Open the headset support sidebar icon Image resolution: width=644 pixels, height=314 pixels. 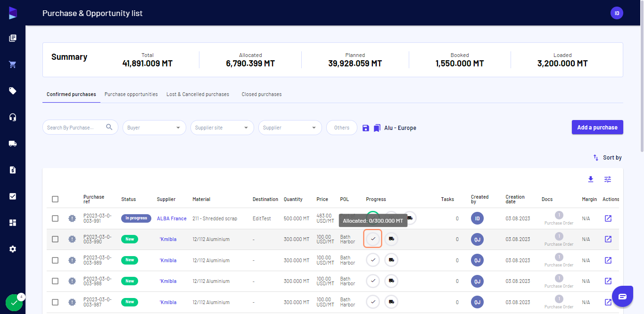tap(13, 117)
